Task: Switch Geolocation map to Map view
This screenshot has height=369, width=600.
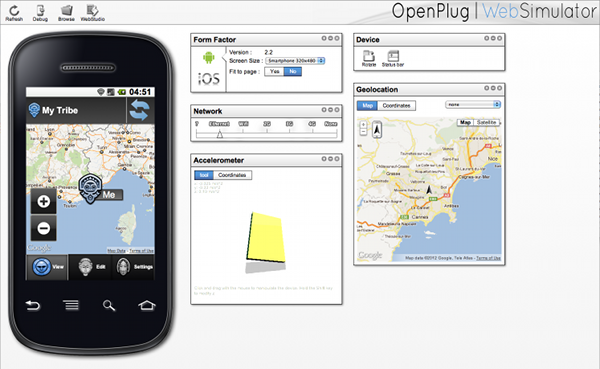Action: coord(465,122)
